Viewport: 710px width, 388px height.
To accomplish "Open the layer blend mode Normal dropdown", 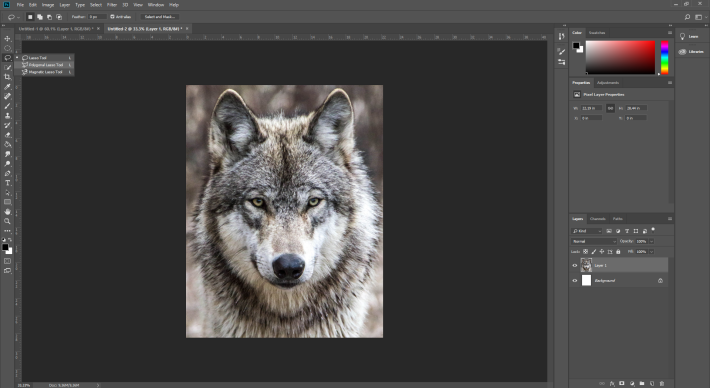I will coord(594,241).
